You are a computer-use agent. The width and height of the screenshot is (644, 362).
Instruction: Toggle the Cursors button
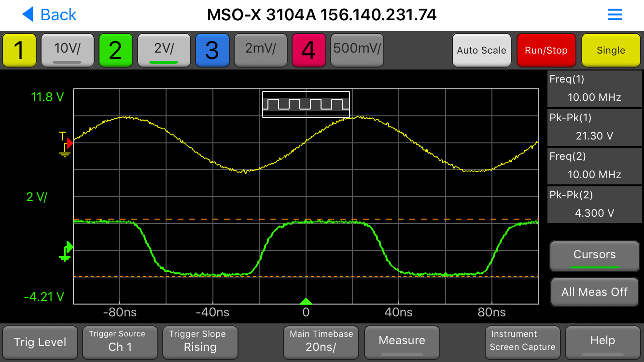(x=594, y=256)
